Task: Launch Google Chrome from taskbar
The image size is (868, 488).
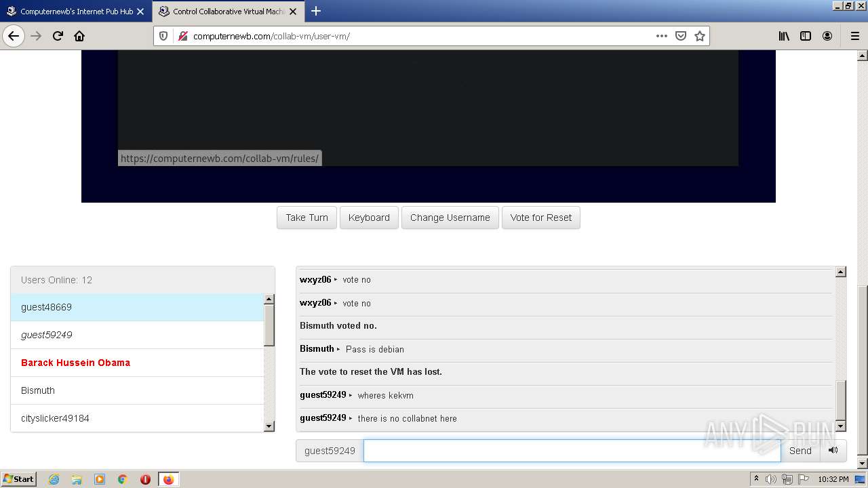Action: 123,479
